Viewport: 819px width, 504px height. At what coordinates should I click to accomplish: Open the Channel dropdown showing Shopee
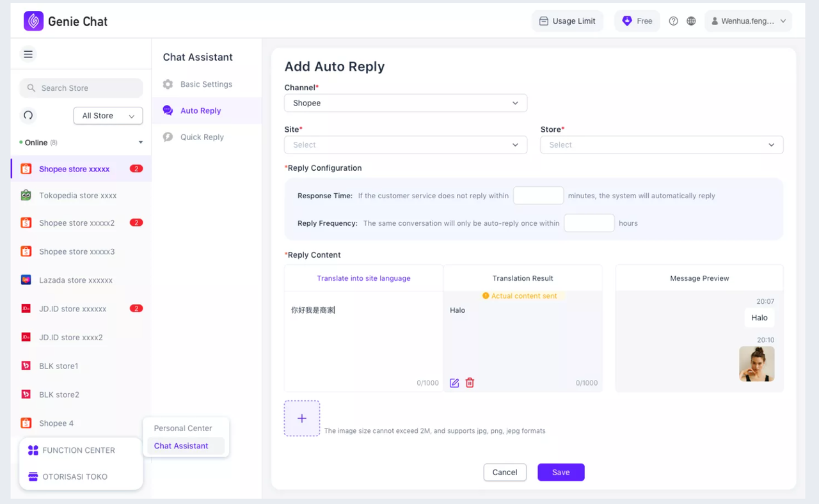(x=406, y=103)
